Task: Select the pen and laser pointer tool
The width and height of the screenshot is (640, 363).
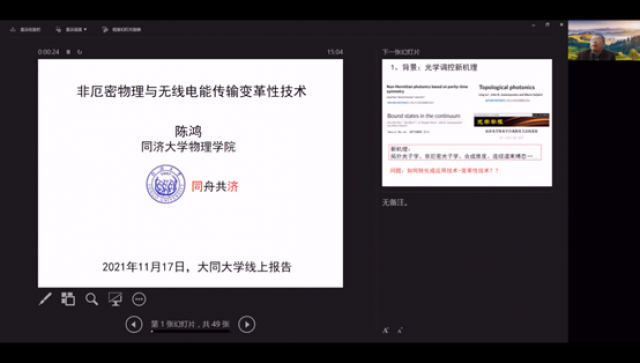Action: pos(45,299)
